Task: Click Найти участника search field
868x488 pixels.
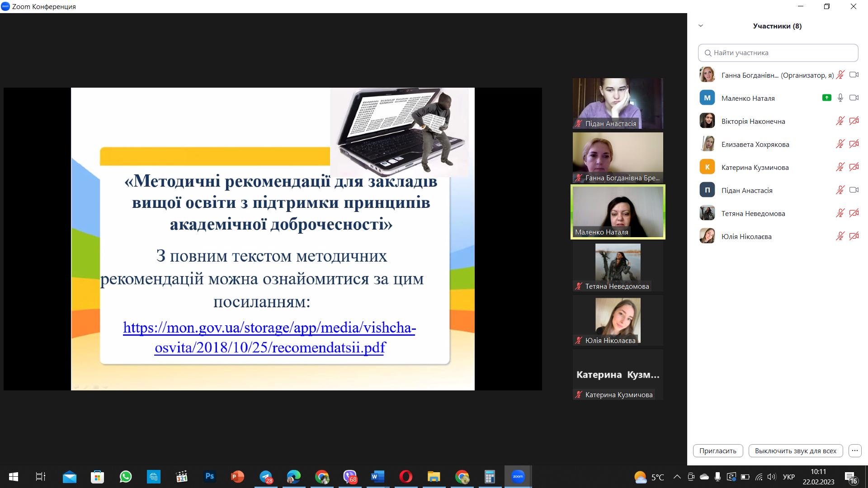Action: [778, 53]
